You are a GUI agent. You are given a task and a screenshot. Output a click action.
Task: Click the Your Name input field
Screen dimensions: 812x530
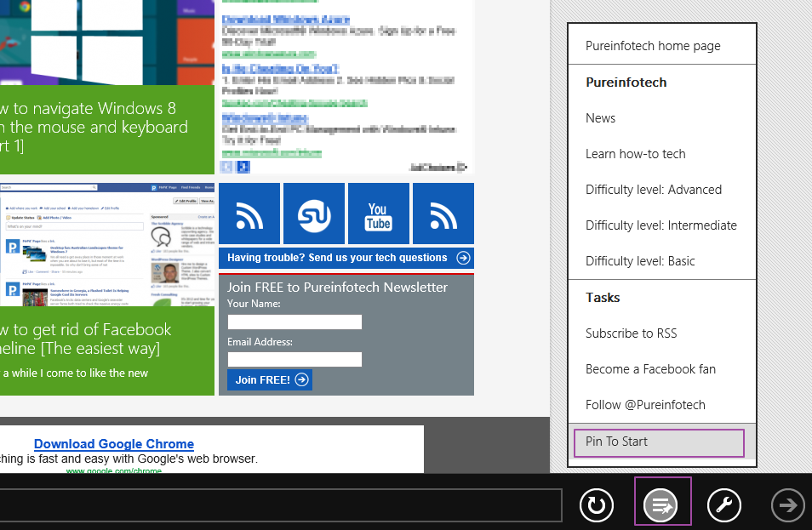click(x=294, y=322)
